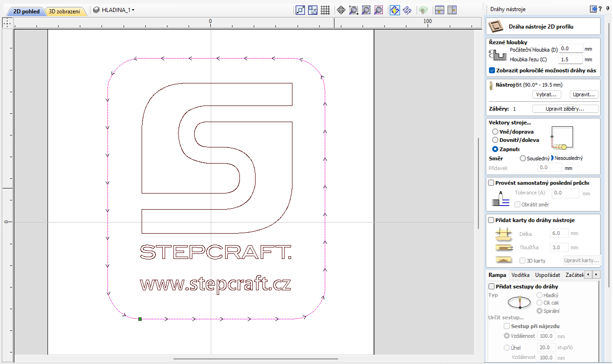Switch to the 2D pohled tab
The image size is (613, 364).
tap(27, 12)
